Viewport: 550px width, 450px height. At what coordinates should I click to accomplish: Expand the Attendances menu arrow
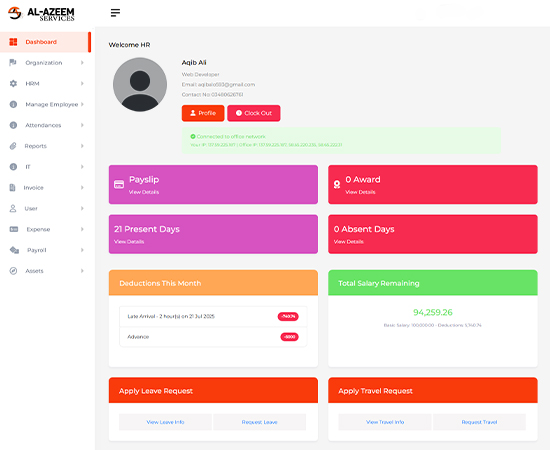82,125
